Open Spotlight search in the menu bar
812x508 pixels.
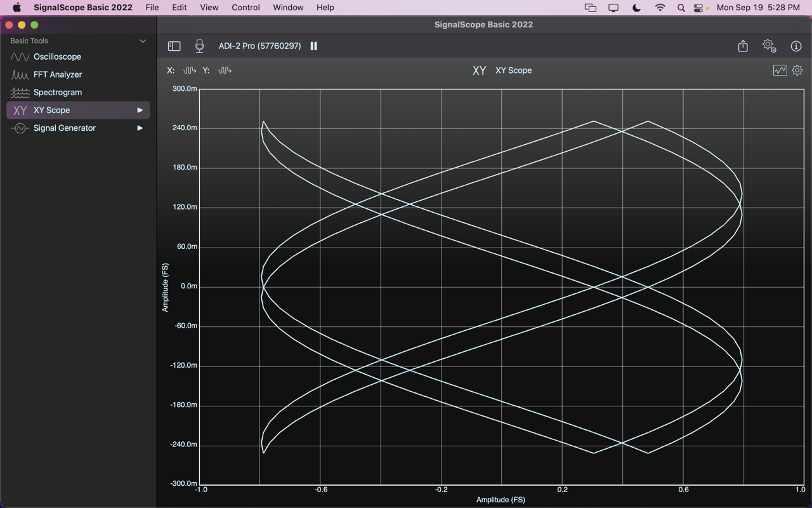tap(681, 8)
